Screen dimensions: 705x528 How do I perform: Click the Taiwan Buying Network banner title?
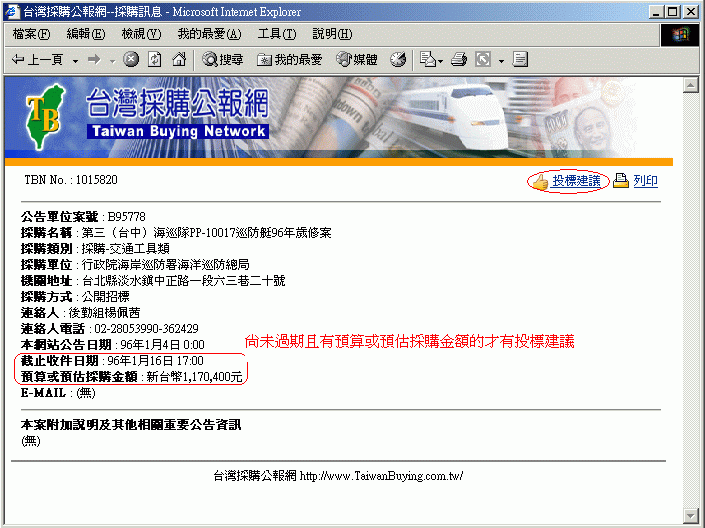click(178, 113)
